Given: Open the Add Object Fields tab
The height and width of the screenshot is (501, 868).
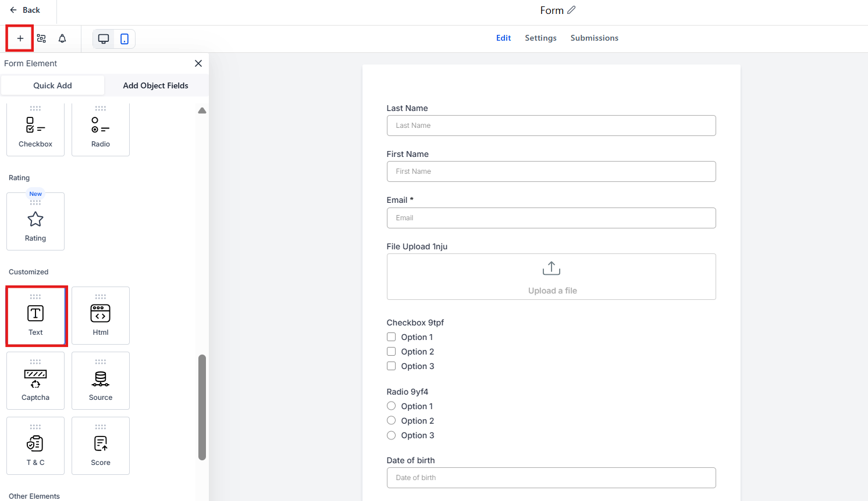Looking at the screenshot, I should [x=155, y=85].
